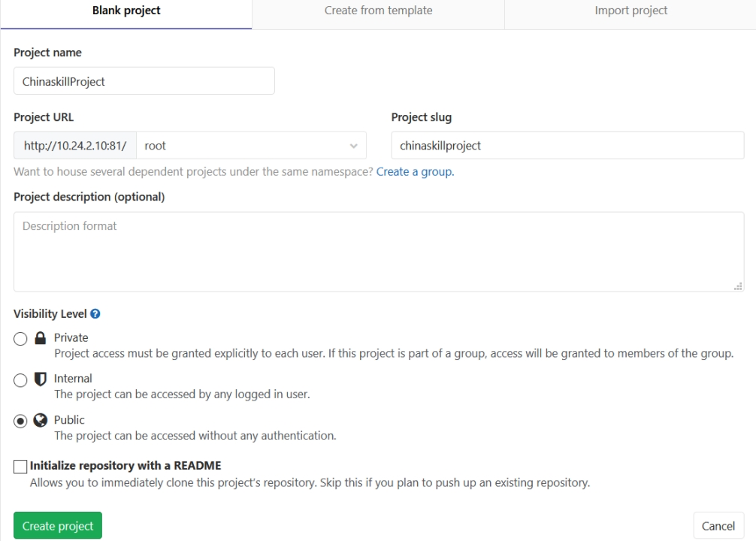Click the Visibility Level help icon
Viewport: 756px width, 541px height.
pos(95,314)
